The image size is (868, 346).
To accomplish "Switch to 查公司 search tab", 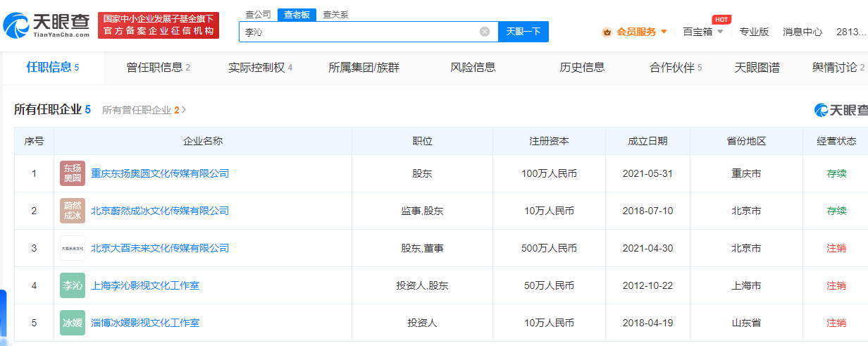I will (x=258, y=14).
